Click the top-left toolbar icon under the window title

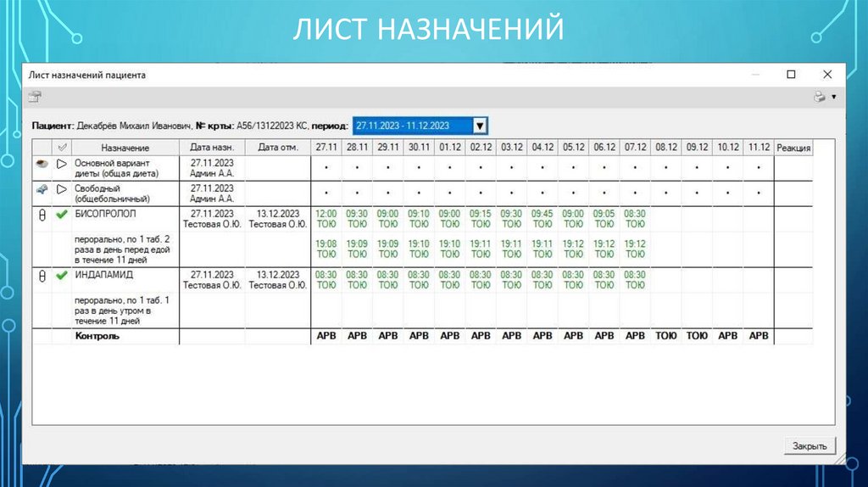click(x=35, y=97)
